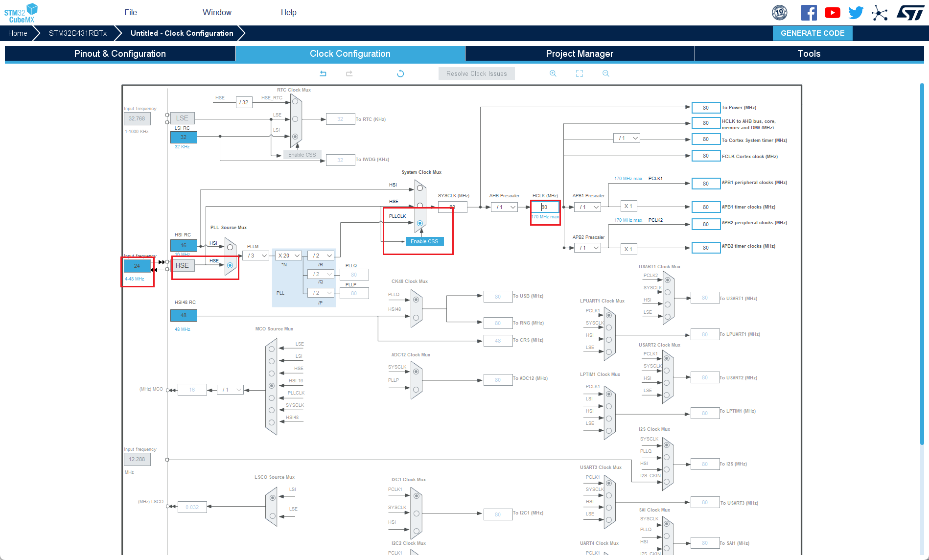929x560 pixels.
Task: Switch to Project Manager tab
Action: (580, 54)
